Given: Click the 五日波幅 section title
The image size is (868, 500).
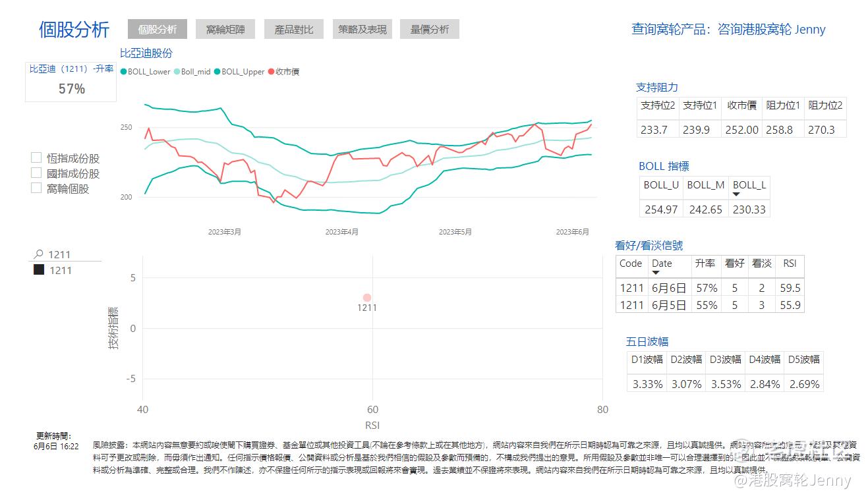Looking at the screenshot, I should coord(647,341).
